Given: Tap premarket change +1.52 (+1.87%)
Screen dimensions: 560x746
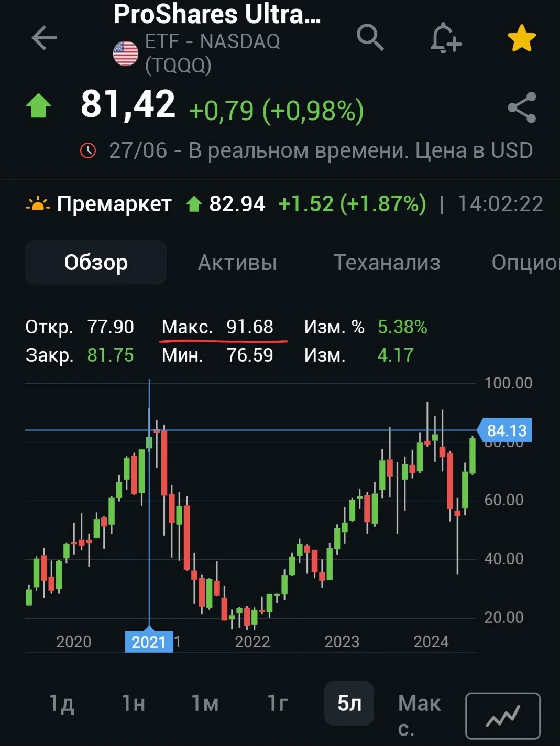Looking at the screenshot, I should (x=352, y=204).
